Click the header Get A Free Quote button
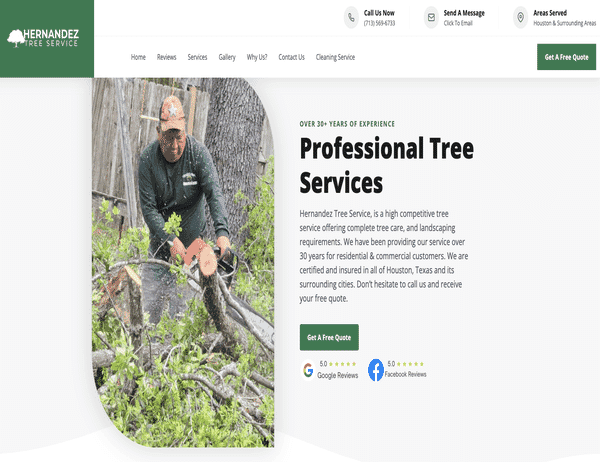 tap(566, 57)
